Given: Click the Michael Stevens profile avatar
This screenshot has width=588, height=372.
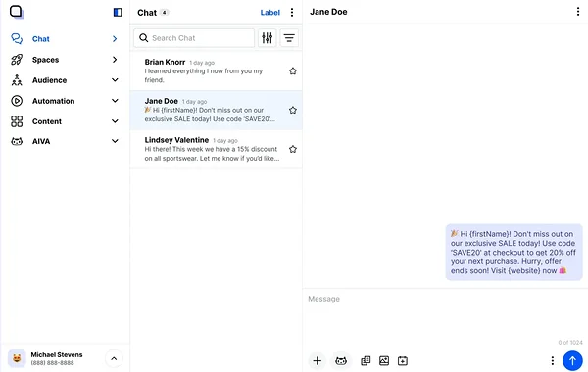Looking at the screenshot, I should 17,358.
